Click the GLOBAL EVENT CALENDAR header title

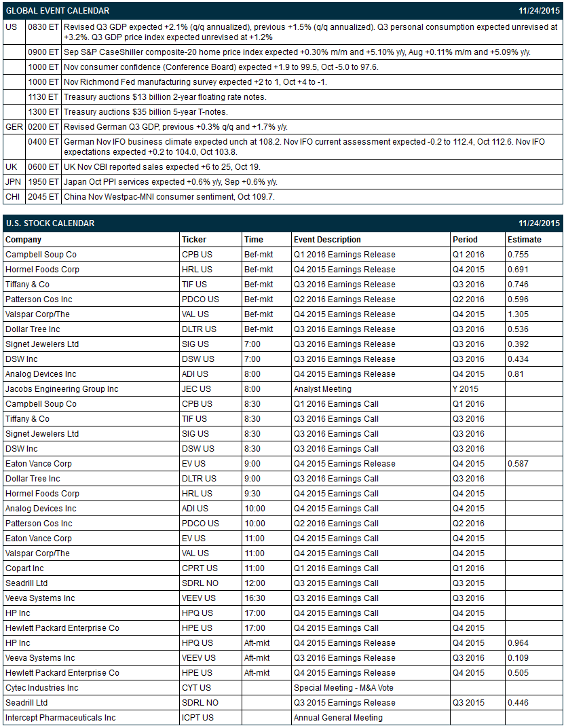(58, 11)
